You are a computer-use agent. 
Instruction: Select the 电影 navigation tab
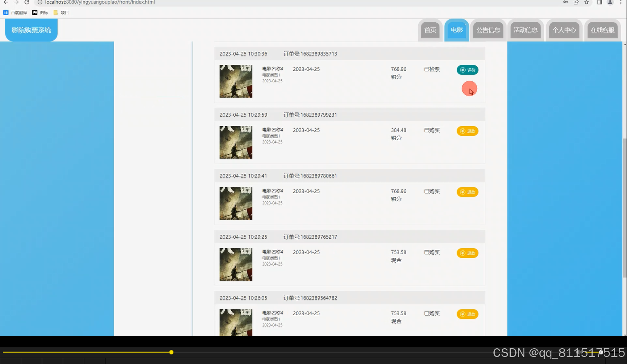point(457,30)
